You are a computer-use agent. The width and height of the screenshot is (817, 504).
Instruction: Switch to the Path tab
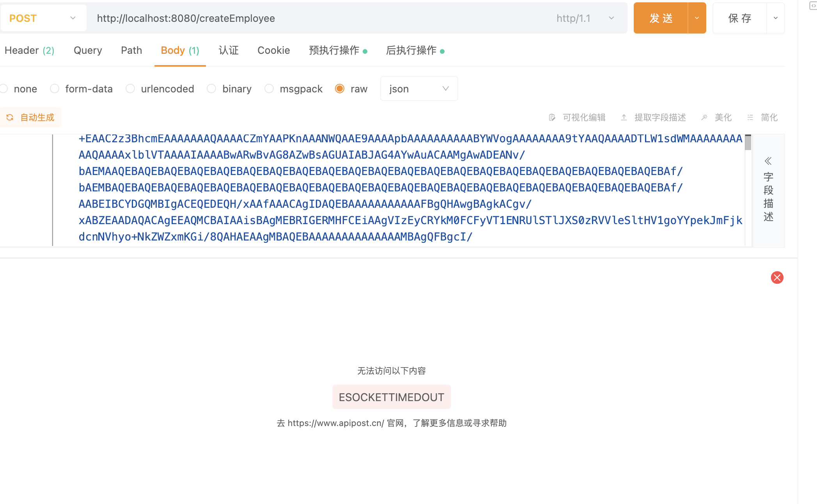click(x=131, y=50)
